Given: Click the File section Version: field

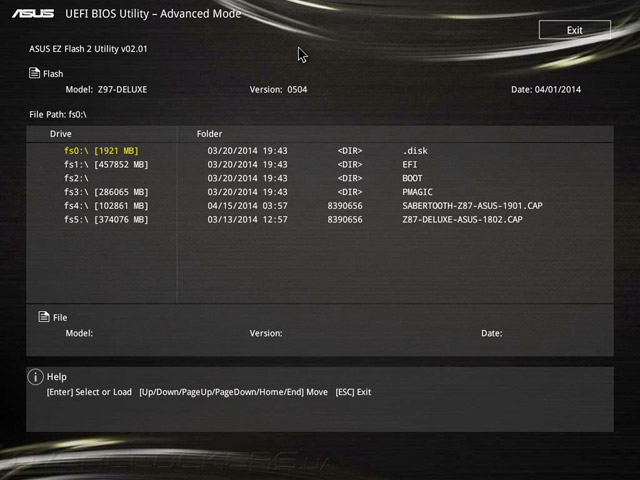Looking at the screenshot, I should point(266,333).
